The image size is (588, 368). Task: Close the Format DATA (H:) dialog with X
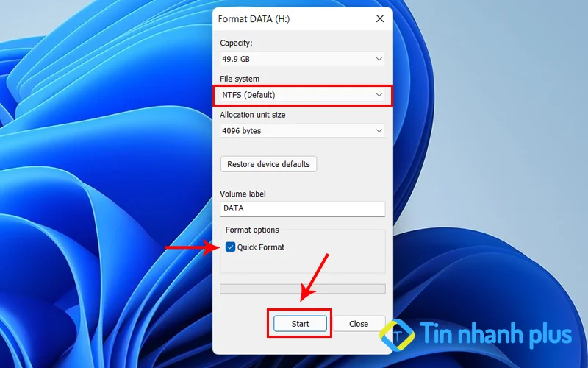point(380,18)
